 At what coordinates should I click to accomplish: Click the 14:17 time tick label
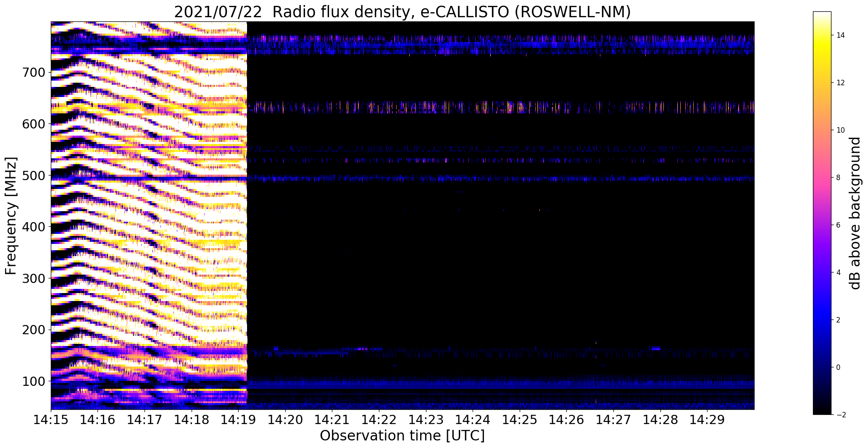pos(145,419)
